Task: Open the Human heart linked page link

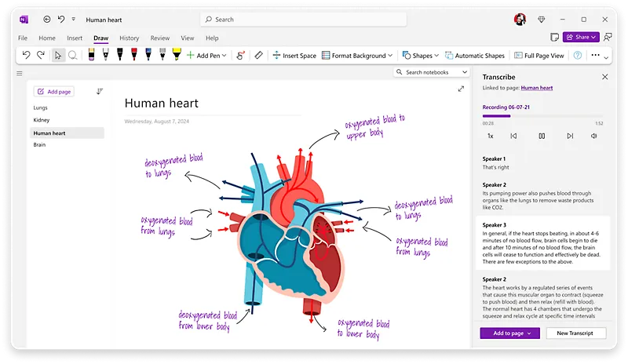Action: [537, 88]
